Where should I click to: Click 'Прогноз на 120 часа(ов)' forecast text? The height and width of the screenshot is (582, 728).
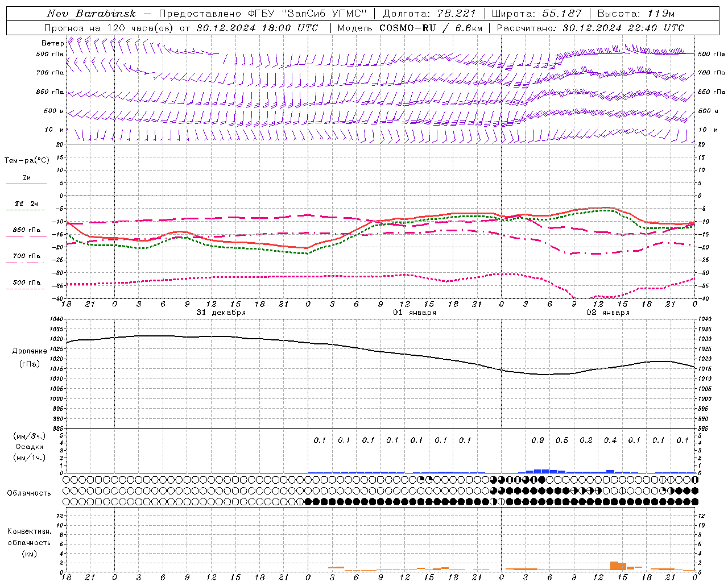click(110, 28)
